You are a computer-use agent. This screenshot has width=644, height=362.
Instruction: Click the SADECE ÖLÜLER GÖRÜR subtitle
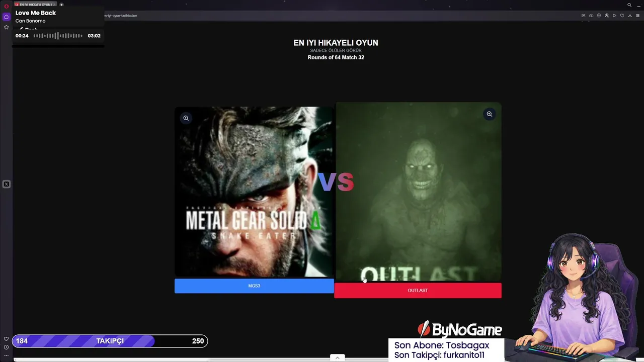pos(336,50)
